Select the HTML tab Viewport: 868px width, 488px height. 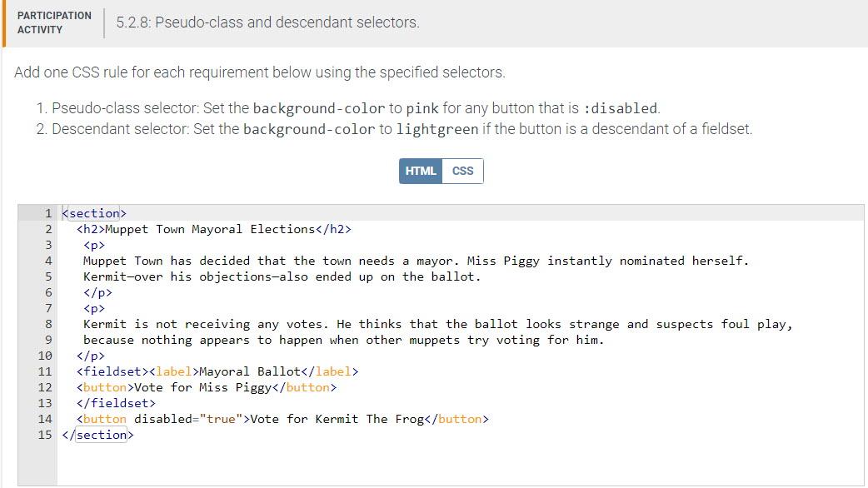[x=421, y=171]
